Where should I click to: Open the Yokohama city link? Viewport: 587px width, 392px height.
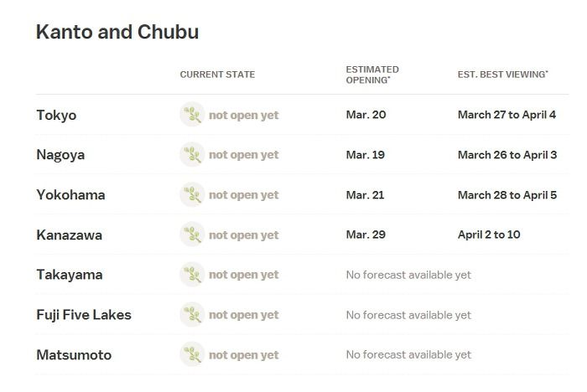70,195
